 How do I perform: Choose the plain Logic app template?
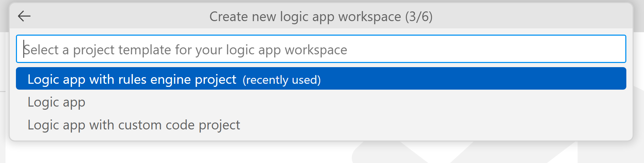point(321,102)
